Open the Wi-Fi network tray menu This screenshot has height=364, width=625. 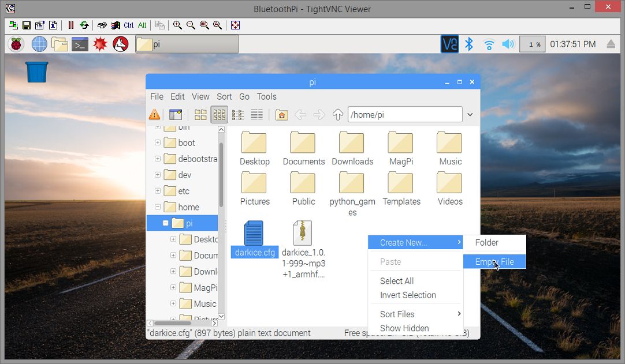click(x=489, y=44)
